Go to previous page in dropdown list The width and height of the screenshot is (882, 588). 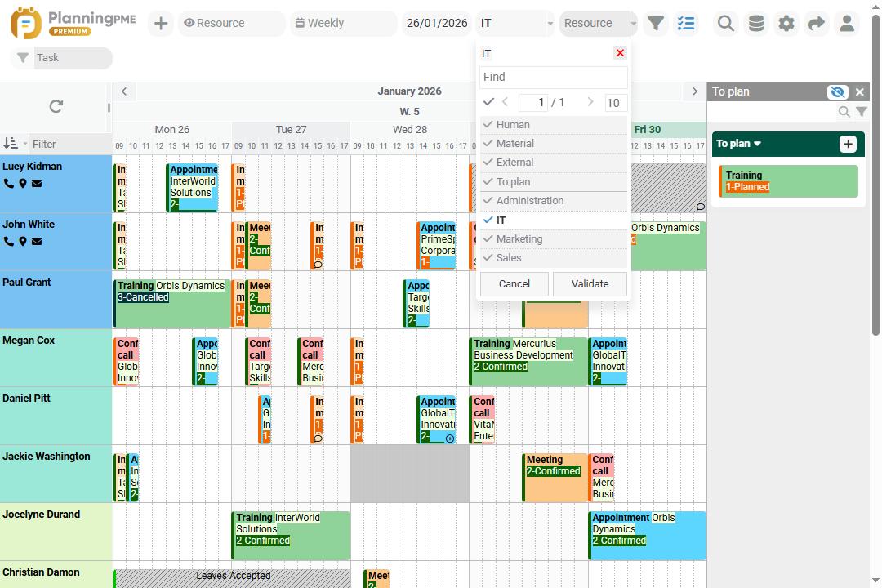(506, 102)
